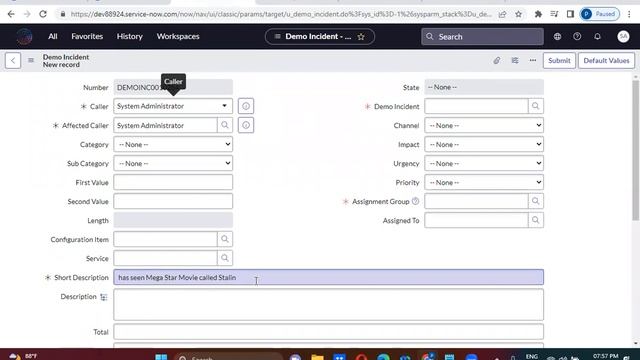Click the ServiceNow logo
Screen dimensions: 640x360
24,36
